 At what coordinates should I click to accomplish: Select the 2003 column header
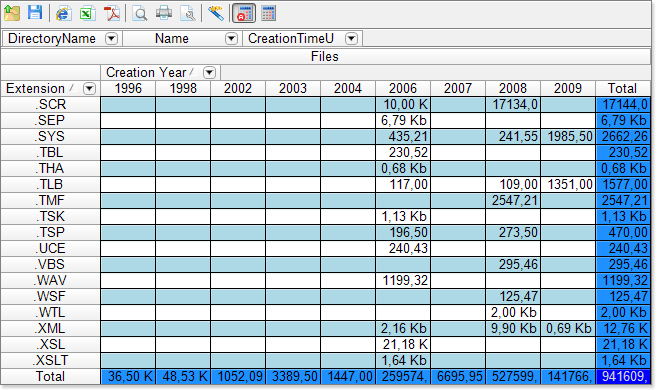(293, 88)
